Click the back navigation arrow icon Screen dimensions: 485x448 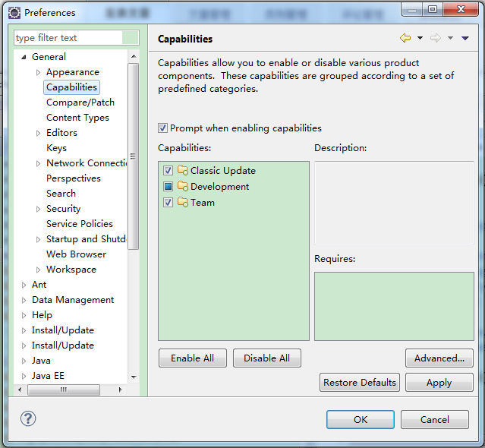tap(405, 38)
